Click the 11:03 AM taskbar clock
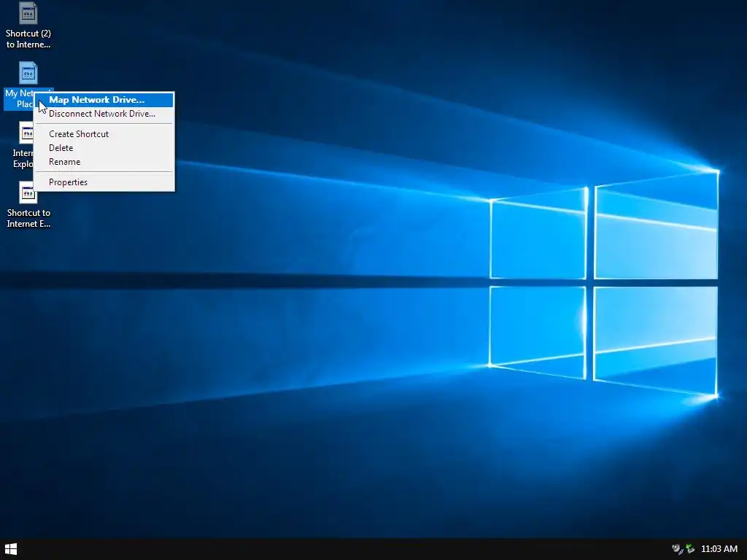 tap(719, 549)
